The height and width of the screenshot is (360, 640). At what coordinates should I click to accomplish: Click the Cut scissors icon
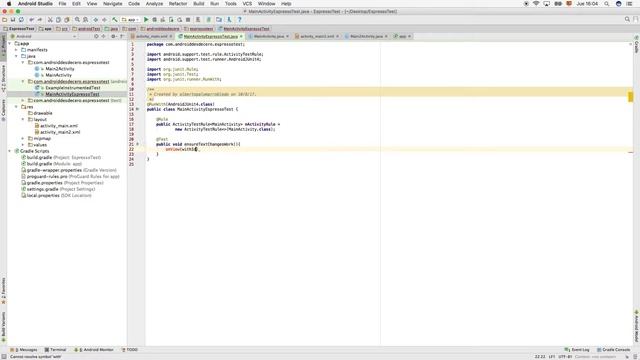pyautogui.click(x=50, y=20)
